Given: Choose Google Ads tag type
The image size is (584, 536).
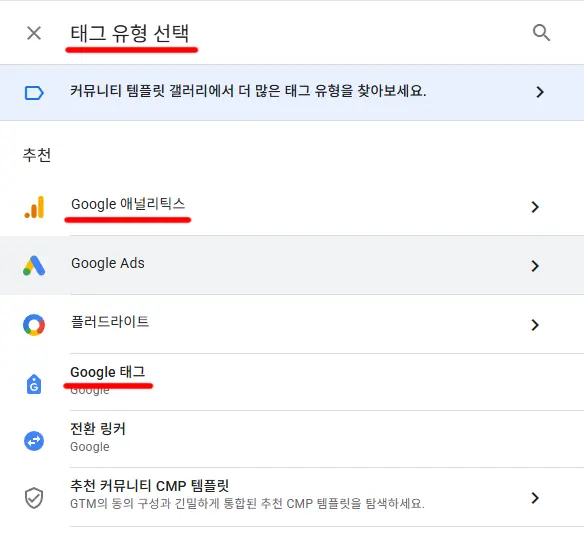Looking at the screenshot, I should point(108,263).
